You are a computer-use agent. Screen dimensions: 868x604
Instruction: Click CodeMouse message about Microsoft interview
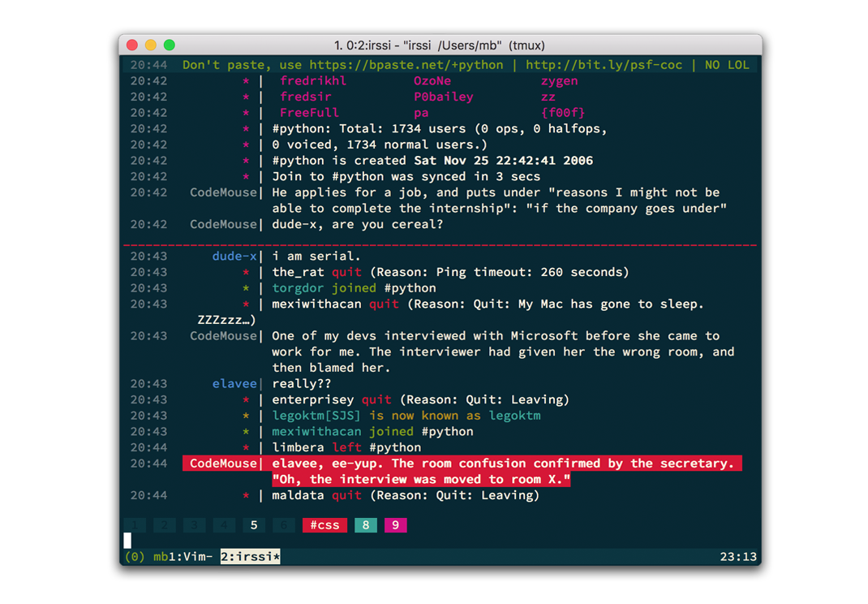pos(503,352)
